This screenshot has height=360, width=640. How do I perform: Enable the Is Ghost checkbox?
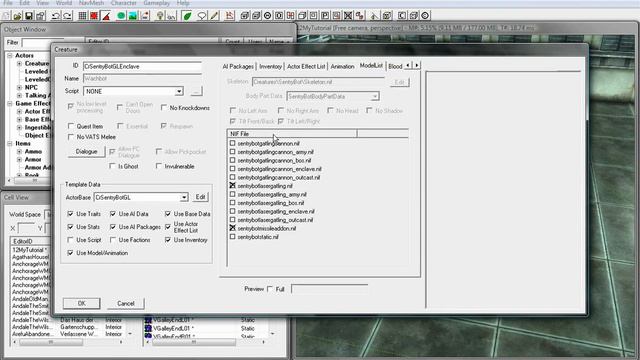112,166
